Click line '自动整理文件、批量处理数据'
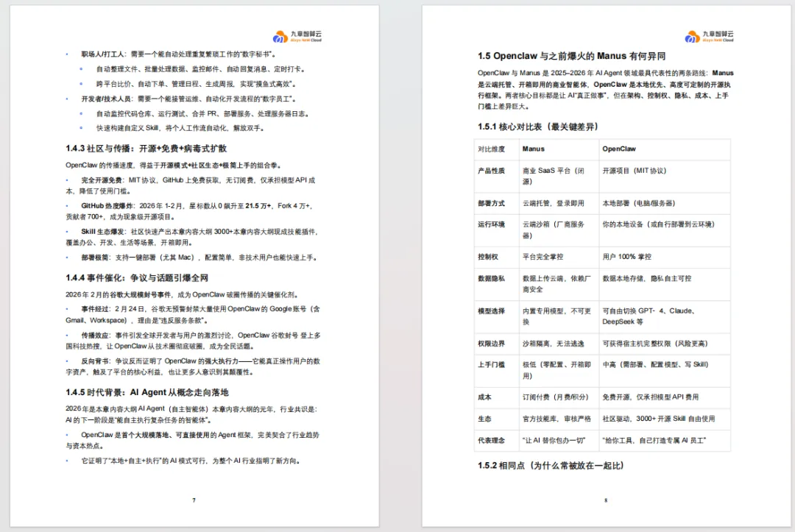This screenshot has height=532, width=795. pos(200,69)
